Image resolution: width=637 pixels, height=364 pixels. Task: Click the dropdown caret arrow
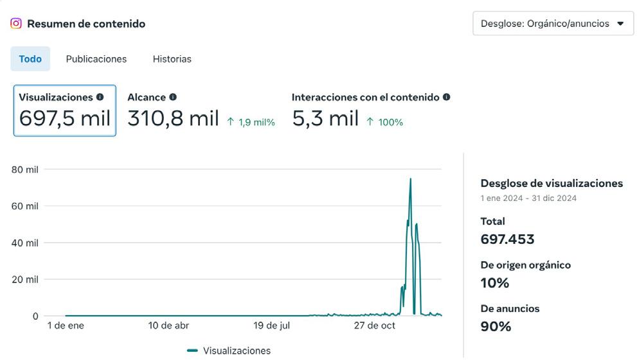620,24
